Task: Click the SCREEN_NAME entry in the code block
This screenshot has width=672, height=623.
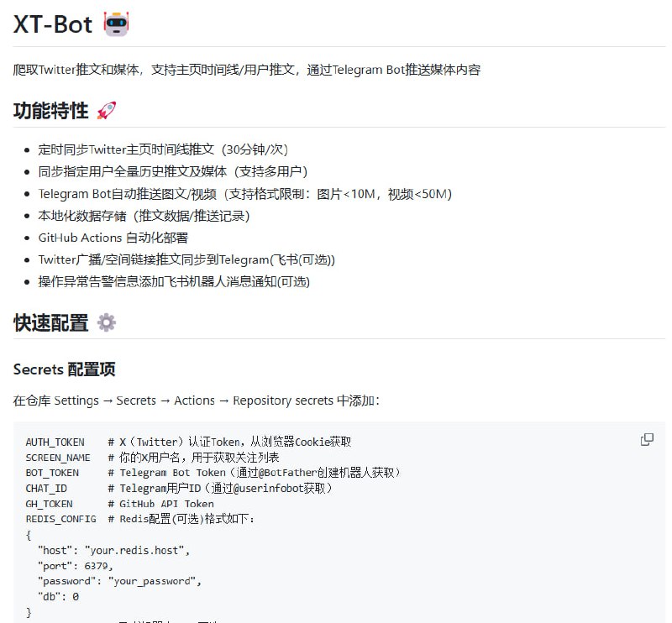Action: (57, 457)
